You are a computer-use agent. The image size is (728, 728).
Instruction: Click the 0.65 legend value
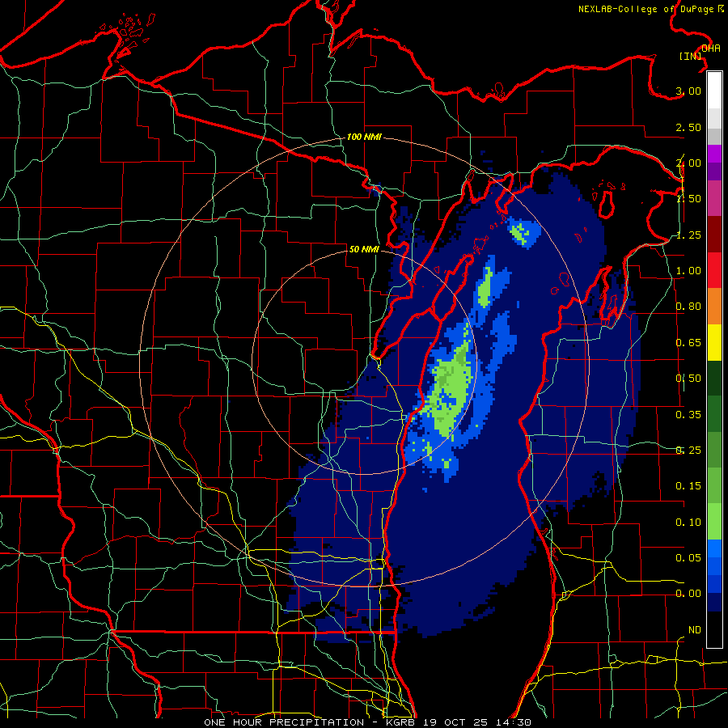[688, 343]
